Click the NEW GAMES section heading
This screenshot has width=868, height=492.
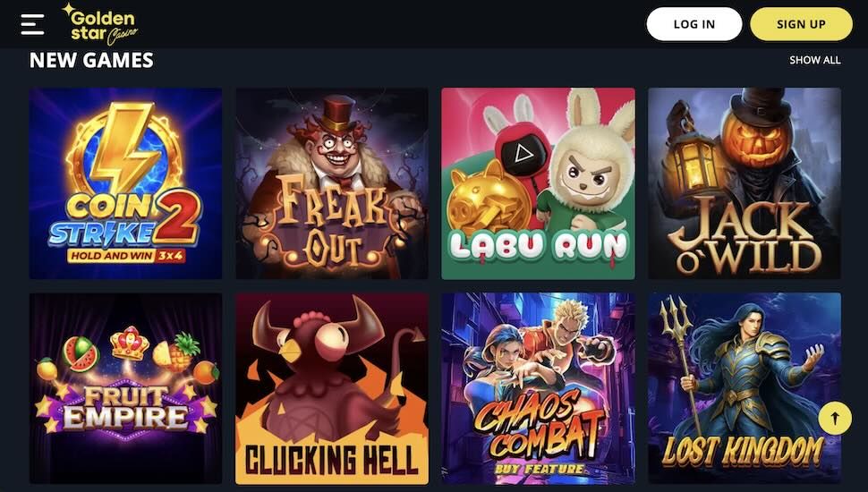point(91,60)
